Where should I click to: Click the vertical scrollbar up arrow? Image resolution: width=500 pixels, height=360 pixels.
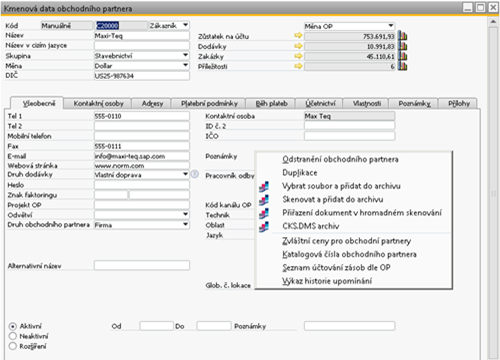pos(493,22)
